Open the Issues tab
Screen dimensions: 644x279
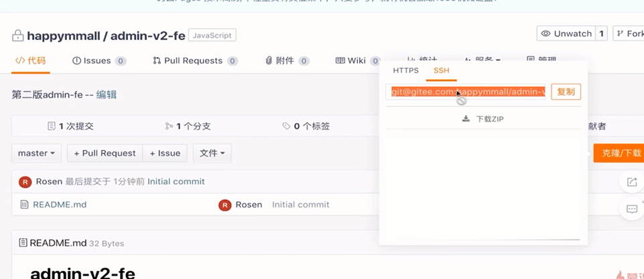[99, 61]
